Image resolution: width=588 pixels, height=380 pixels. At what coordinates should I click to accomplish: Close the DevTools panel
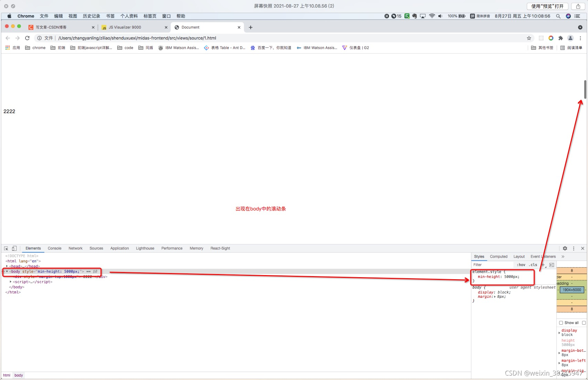click(582, 248)
